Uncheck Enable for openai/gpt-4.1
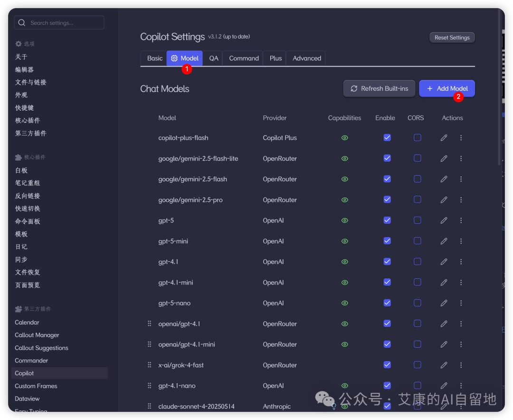The width and height of the screenshot is (513, 420). point(387,323)
